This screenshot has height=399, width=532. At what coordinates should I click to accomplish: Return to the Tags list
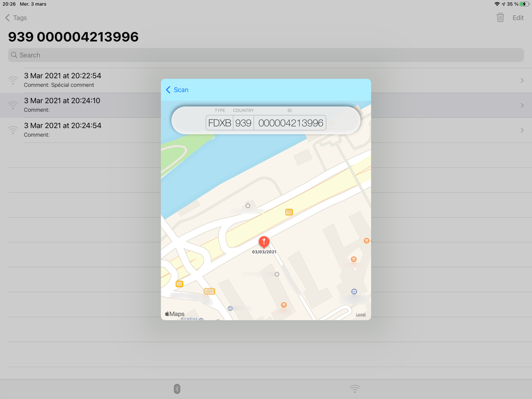tap(16, 18)
